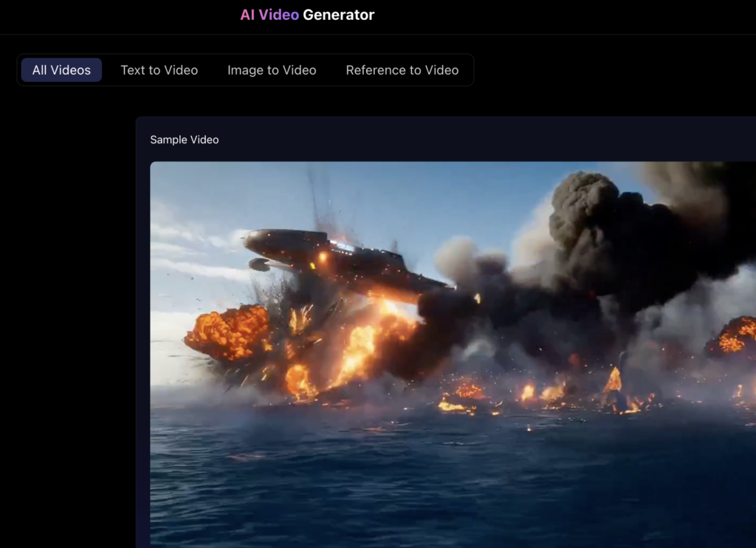Go to the Reference to Video tab

402,70
